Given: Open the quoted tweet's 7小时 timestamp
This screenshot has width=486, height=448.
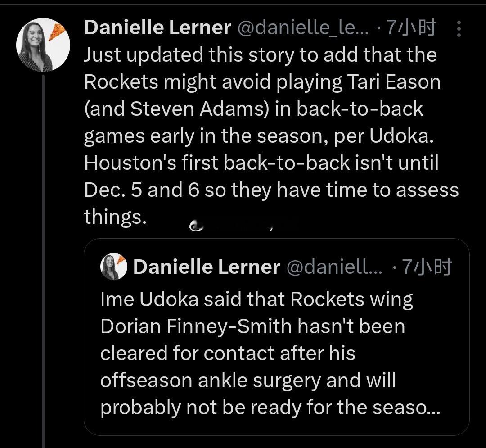Looking at the screenshot, I should click(x=427, y=267).
